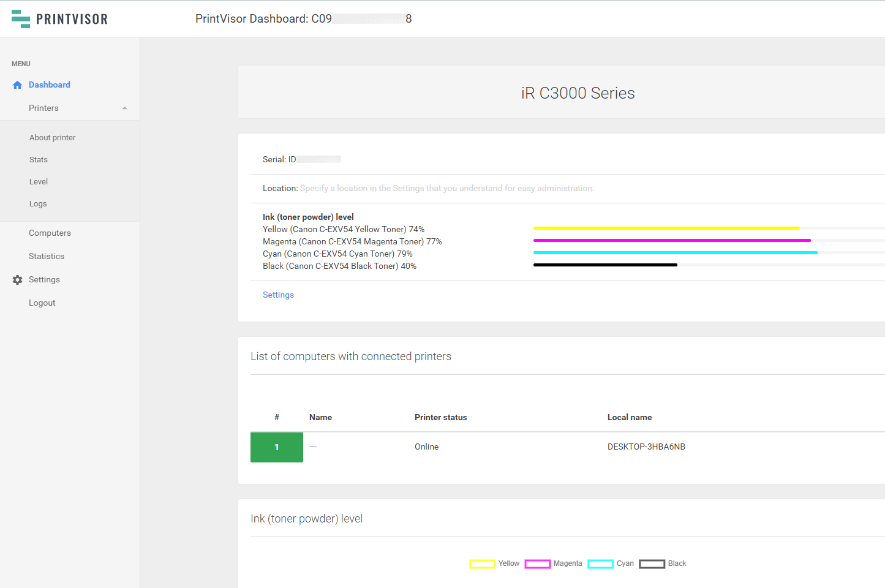Select Level in the Printers submenu
This screenshot has height=588, width=885.
(x=38, y=182)
